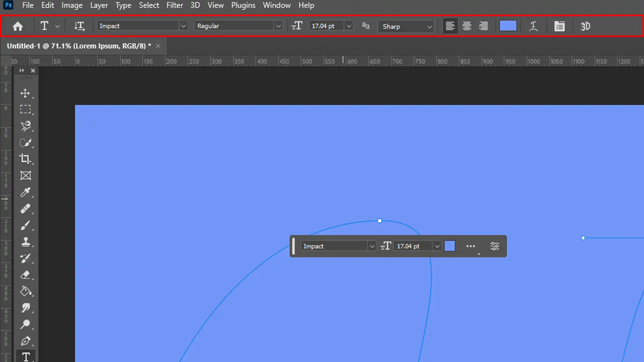
Task: Open the Window menu
Action: 277,5
